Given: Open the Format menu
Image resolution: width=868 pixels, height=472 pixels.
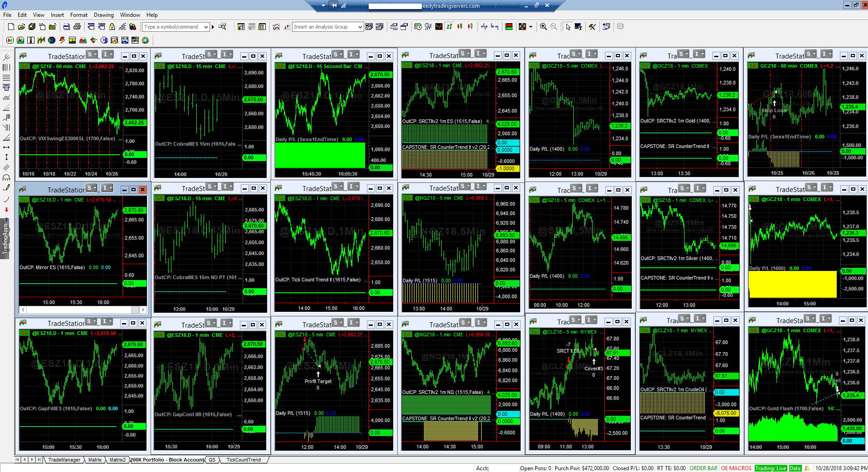Looking at the screenshot, I should point(79,15).
